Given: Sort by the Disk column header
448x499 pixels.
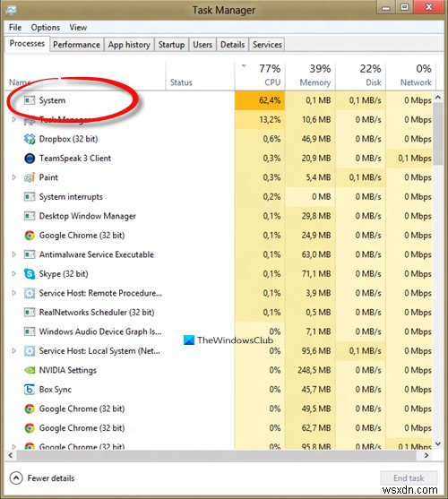Looking at the screenshot, I should 360,76.
